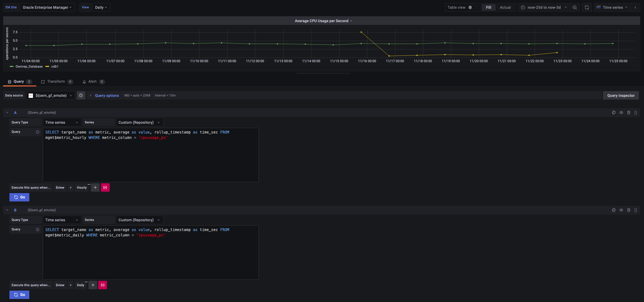The image size is (644, 302).
Task: Click the zoom out time range icon
Action: pyautogui.click(x=575, y=7)
